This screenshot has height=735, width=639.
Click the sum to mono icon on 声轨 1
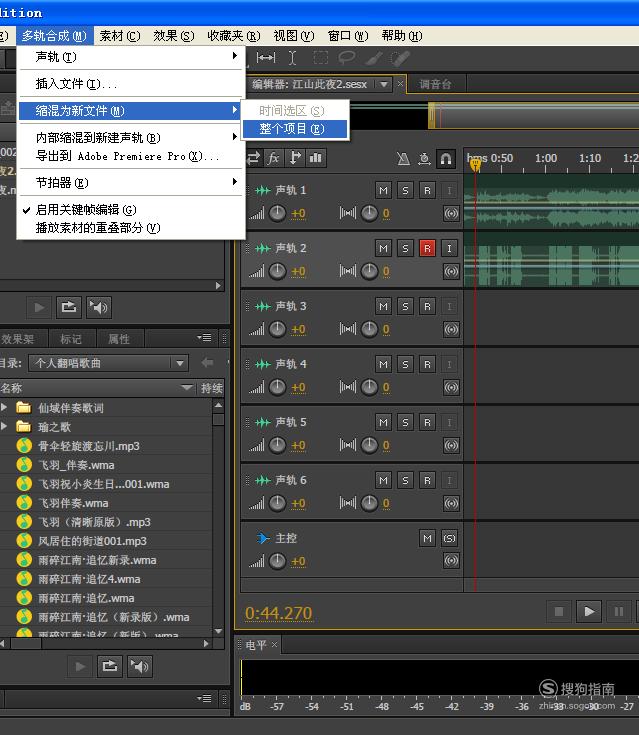(x=451, y=214)
